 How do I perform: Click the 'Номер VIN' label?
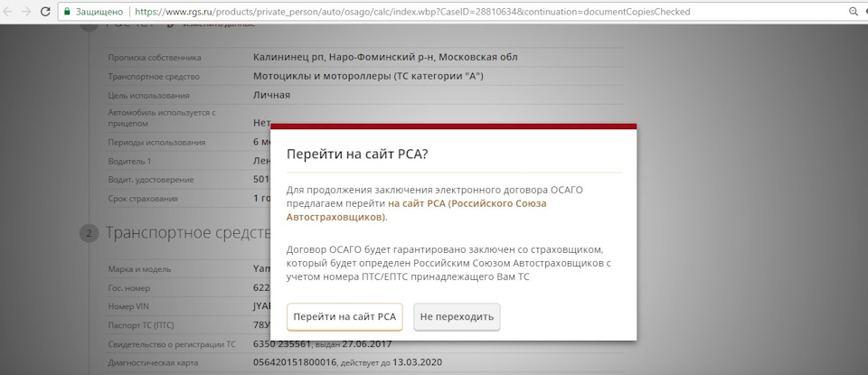tap(128, 307)
